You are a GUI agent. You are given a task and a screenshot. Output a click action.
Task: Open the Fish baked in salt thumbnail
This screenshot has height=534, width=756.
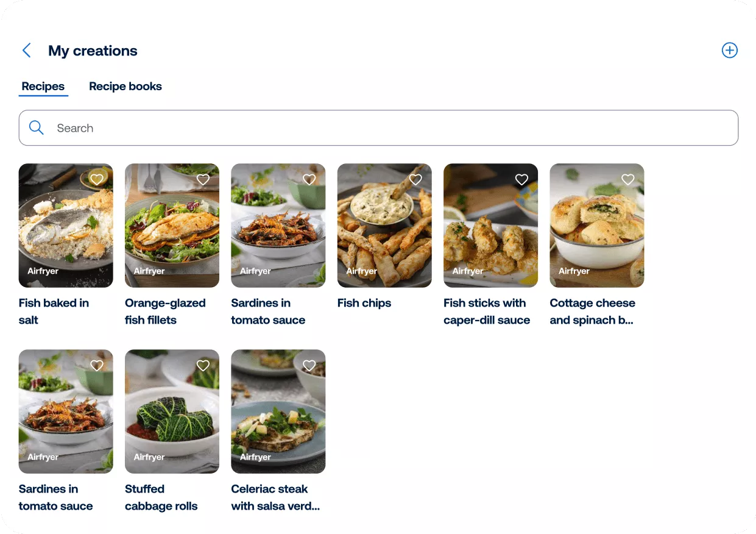pos(66,232)
